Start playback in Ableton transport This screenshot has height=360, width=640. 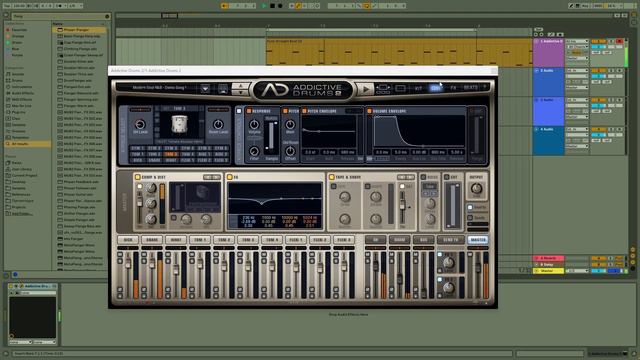pyautogui.click(x=264, y=6)
